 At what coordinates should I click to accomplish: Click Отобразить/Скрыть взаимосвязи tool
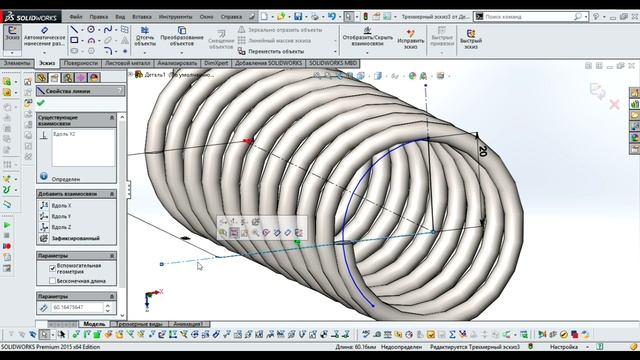pos(367,36)
